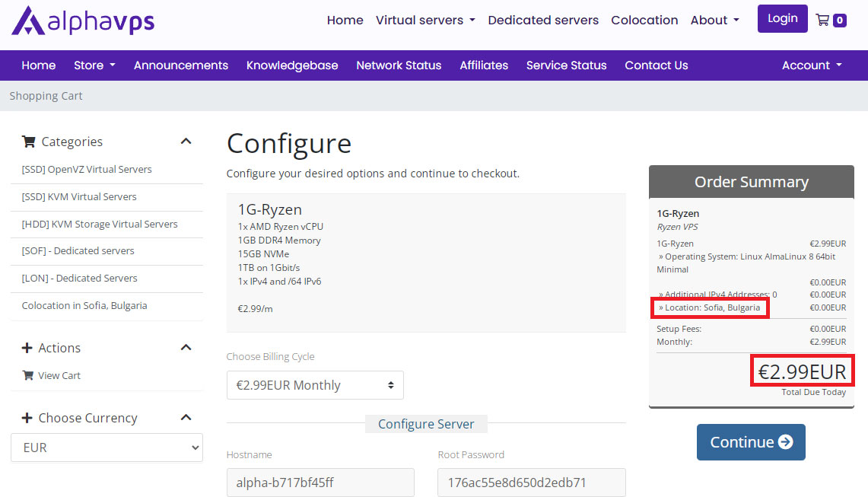Click the plus icon beside Choose Currency

27,418
